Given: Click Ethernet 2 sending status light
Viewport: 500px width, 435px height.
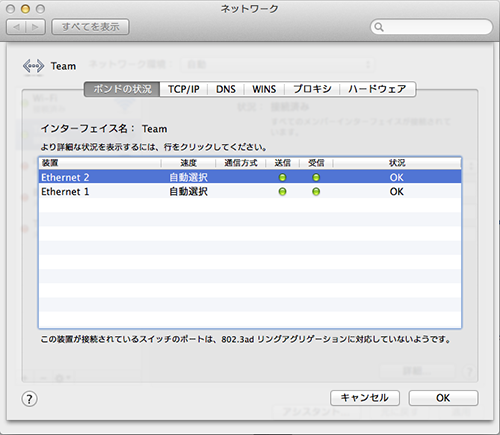Looking at the screenshot, I should [282, 177].
